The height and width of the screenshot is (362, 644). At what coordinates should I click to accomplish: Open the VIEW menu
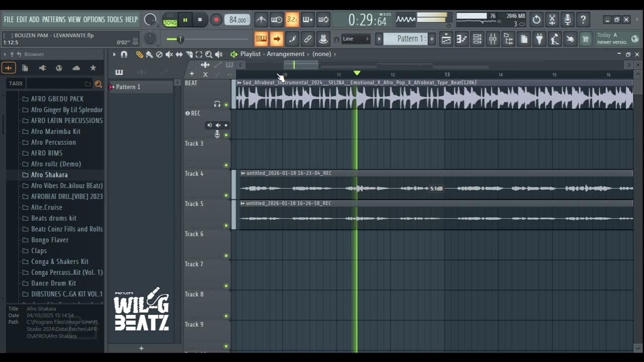(x=74, y=20)
